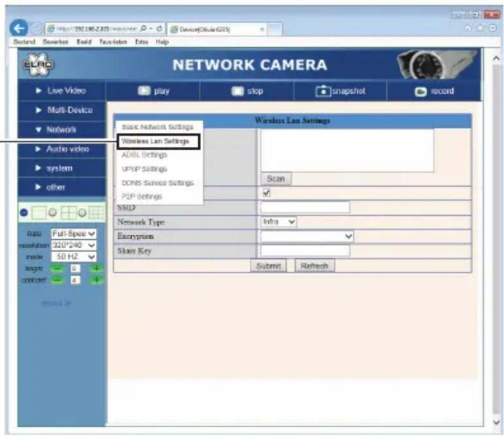The height and width of the screenshot is (437, 504).
Task: Select Basic Network Settings submenu entry
Action: pyautogui.click(x=157, y=127)
